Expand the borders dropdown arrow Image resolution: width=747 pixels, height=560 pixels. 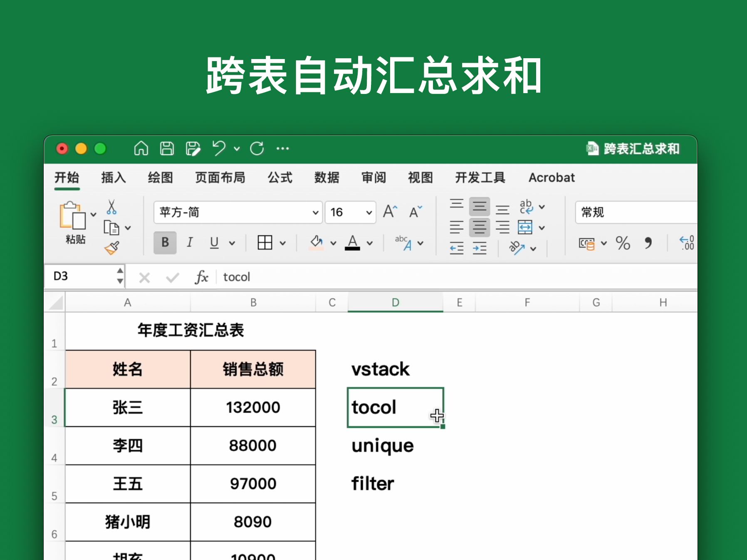[282, 243]
